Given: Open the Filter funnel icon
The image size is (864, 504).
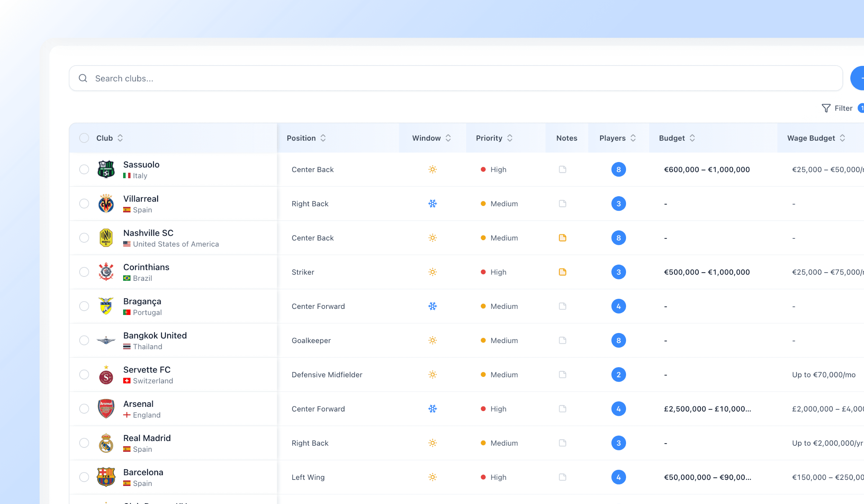Looking at the screenshot, I should pyautogui.click(x=826, y=108).
